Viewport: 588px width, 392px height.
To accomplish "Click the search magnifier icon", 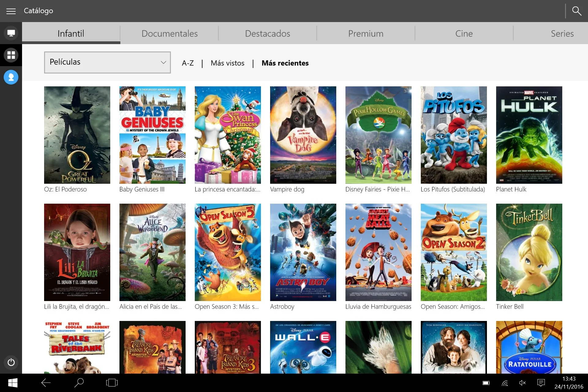I will [577, 11].
